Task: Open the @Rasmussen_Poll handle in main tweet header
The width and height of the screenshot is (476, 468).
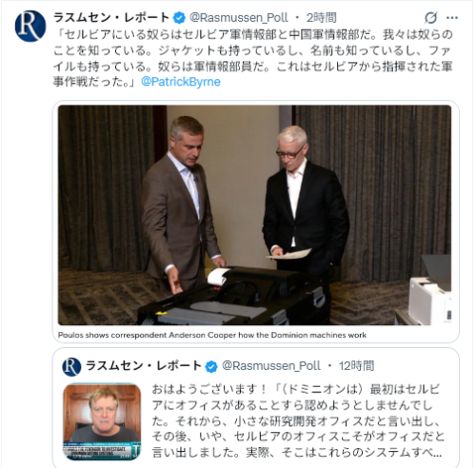Action: click(x=239, y=18)
